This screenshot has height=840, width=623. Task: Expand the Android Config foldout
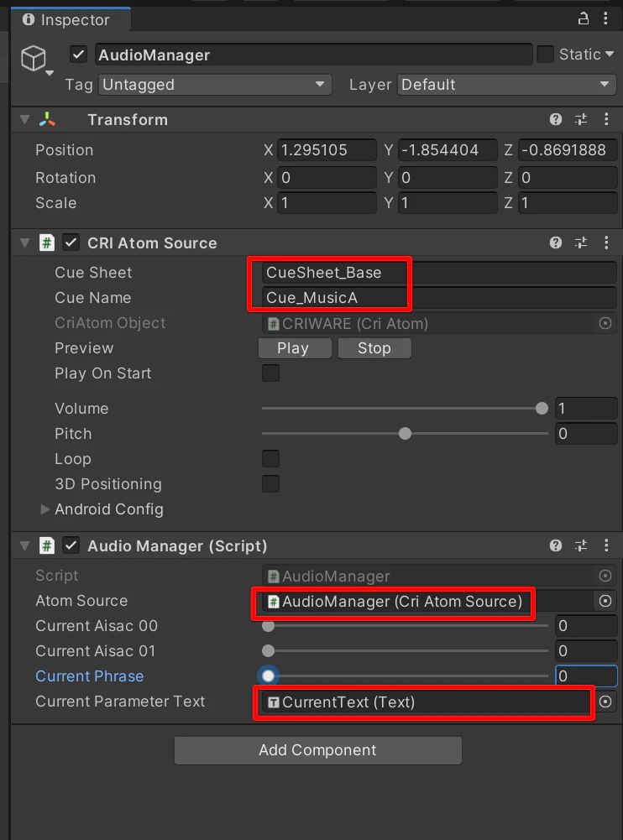pos(45,509)
